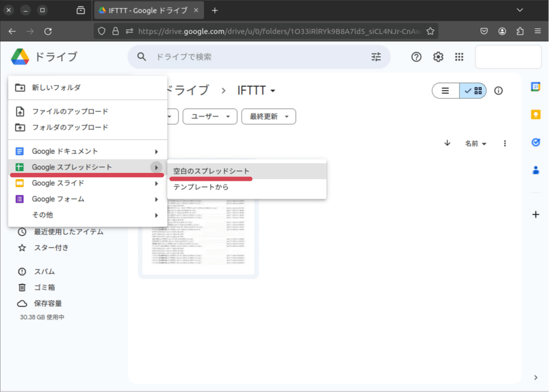This screenshot has height=392, width=549.
Task: Reload the page in browser
Action: click(x=48, y=31)
